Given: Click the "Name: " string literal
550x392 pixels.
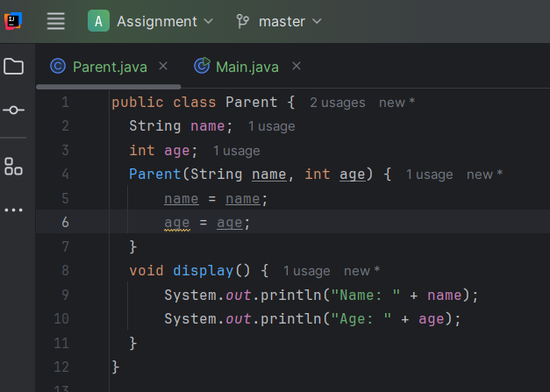Looking at the screenshot, I should coord(365,295).
